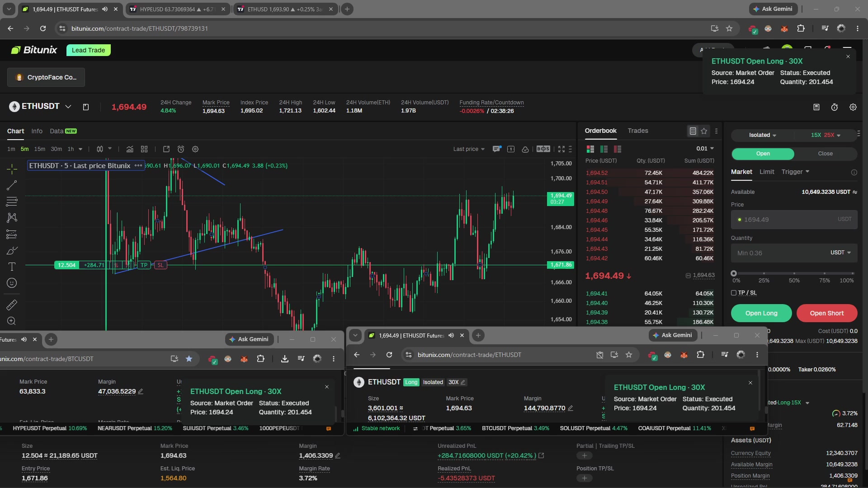Click the Lead Trade button

(88, 50)
